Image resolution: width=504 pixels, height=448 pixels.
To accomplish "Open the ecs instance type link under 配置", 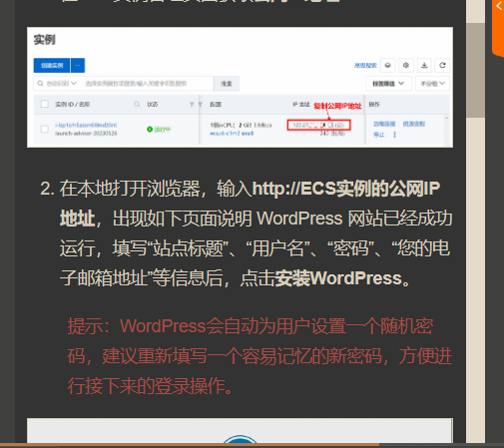I will tap(232, 134).
